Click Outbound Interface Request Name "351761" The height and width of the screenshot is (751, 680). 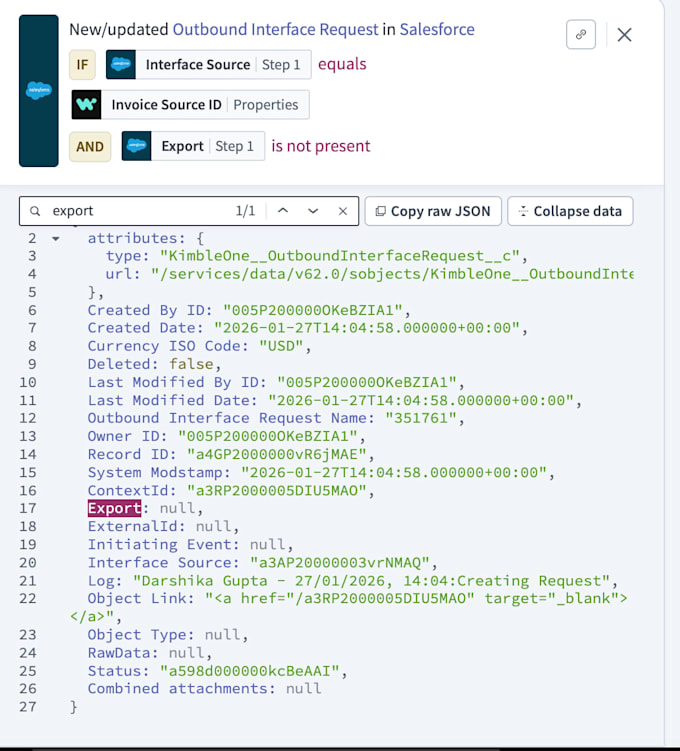click(420, 418)
